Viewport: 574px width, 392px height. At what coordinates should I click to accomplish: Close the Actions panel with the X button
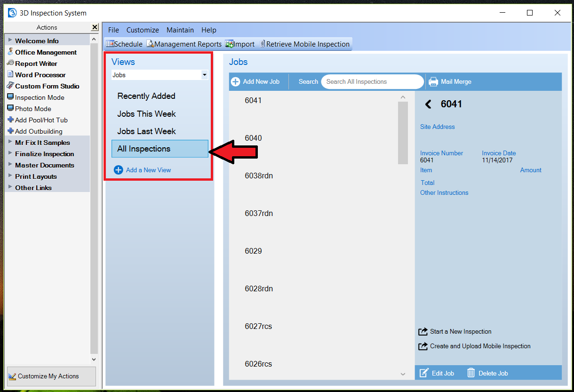(95, 28)
